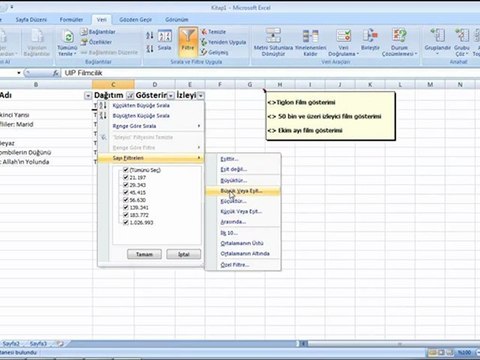480x360 pixels.
Task: Click the Özellikler properties icon
Action: tap(84, 42)
